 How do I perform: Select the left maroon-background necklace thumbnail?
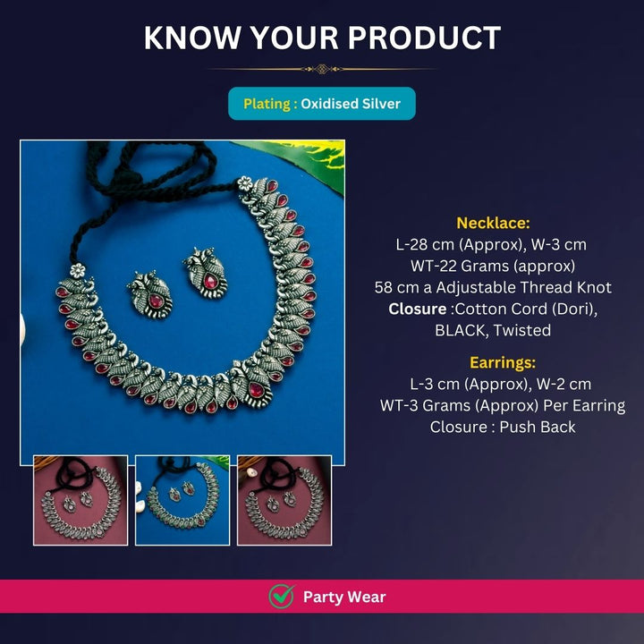tap(80, 500)
